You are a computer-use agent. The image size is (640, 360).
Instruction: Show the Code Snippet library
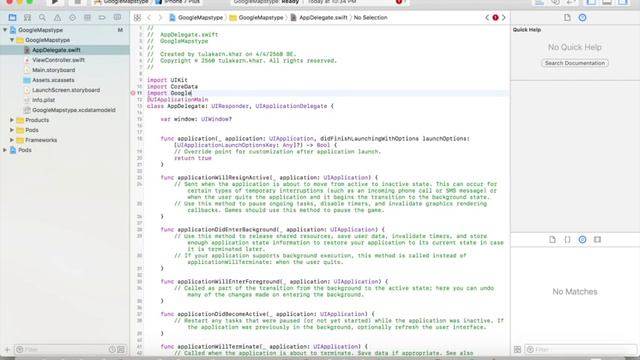pos(567,240)
